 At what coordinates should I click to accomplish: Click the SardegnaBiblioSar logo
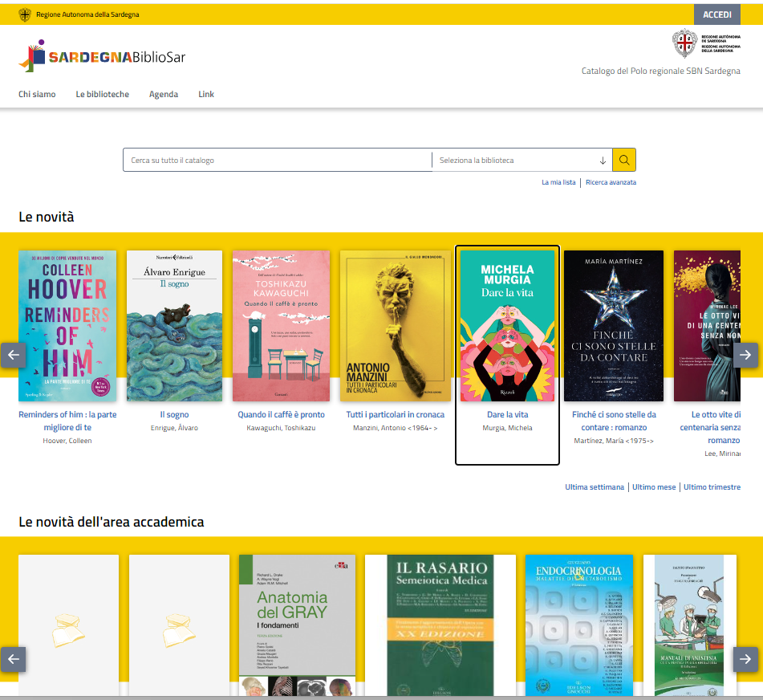[x=102, y=56]
